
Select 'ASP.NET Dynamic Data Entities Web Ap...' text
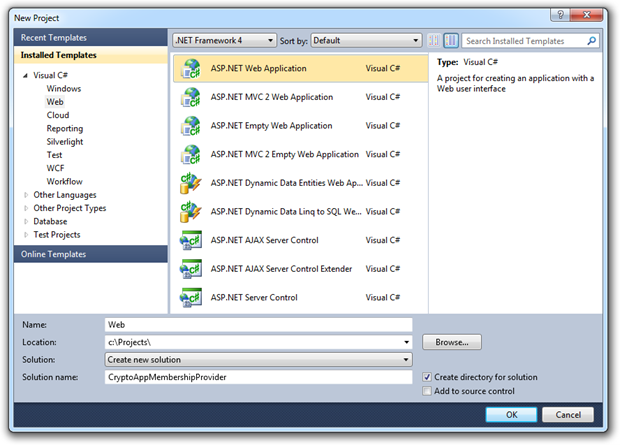[287, 183]
